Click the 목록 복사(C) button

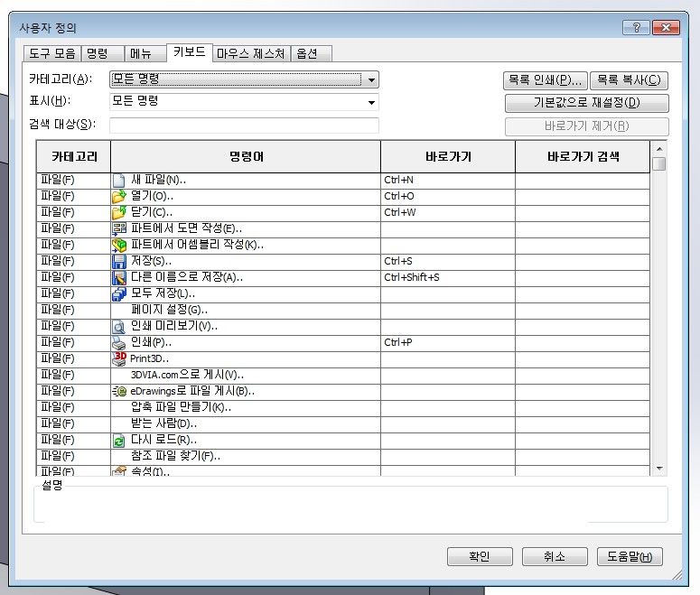(629, 80)
